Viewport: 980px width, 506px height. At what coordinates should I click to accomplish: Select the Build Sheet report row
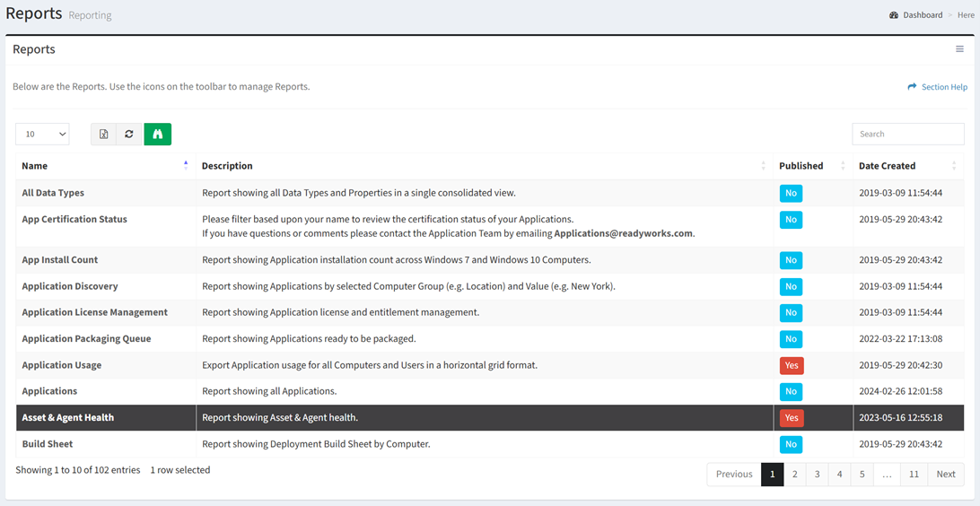490,444
